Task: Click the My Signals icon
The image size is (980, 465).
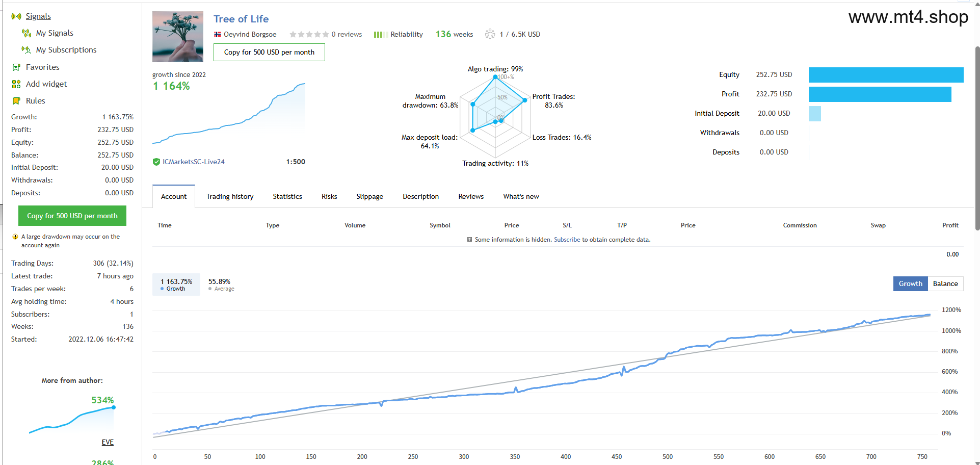Action: point(27,33)
